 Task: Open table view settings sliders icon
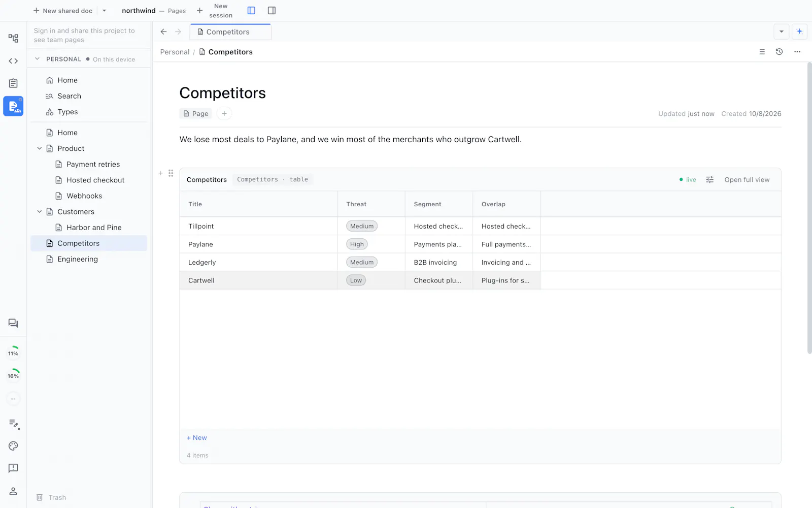(709, 179)
